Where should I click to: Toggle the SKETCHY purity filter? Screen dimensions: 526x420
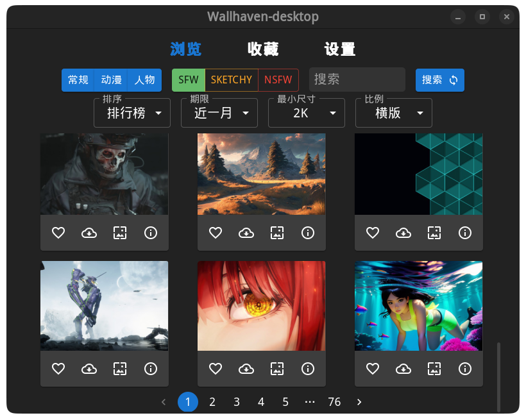pos(232,80)
